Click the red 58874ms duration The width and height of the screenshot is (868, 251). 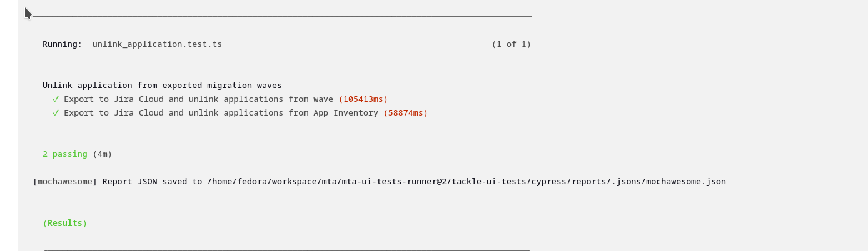(x=406, y=113)
